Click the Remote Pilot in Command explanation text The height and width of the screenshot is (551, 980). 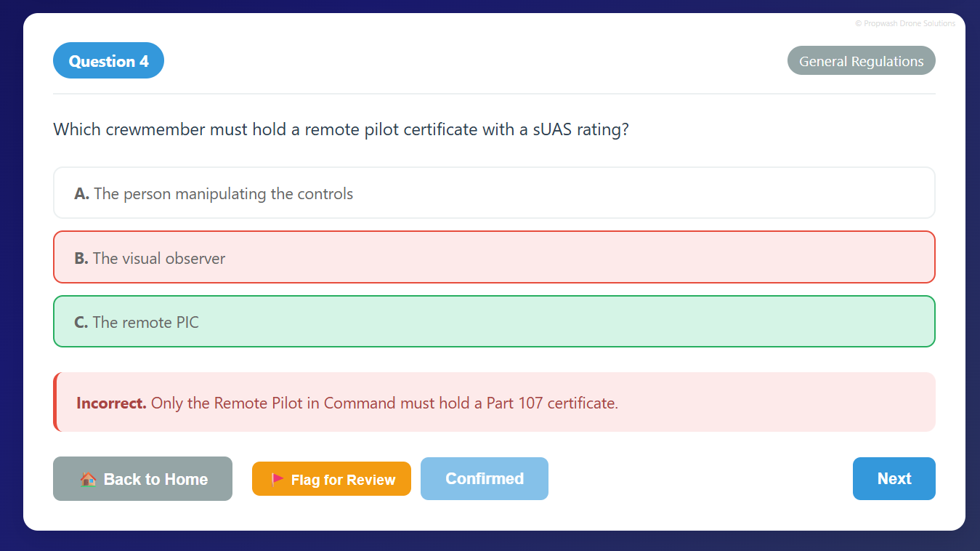tap(384, 403)
